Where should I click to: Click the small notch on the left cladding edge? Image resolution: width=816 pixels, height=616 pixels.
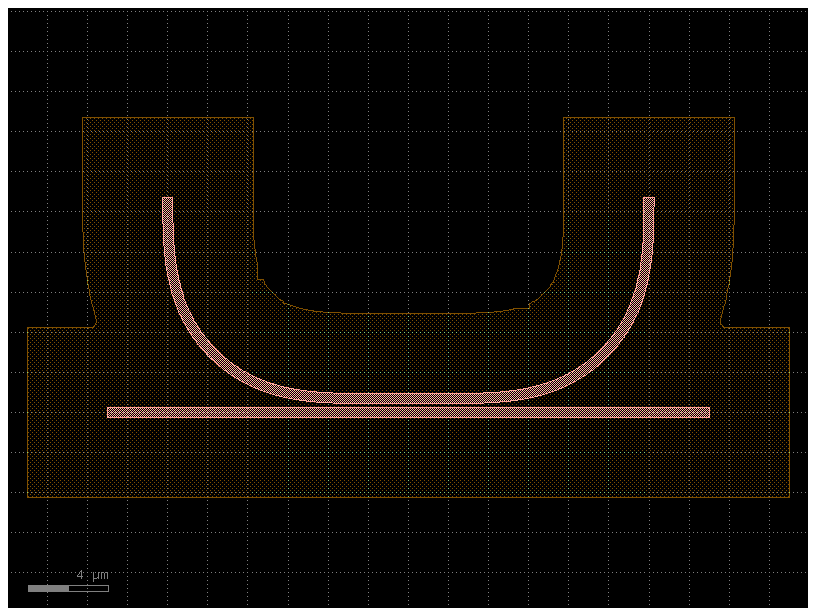coord(92,323)
